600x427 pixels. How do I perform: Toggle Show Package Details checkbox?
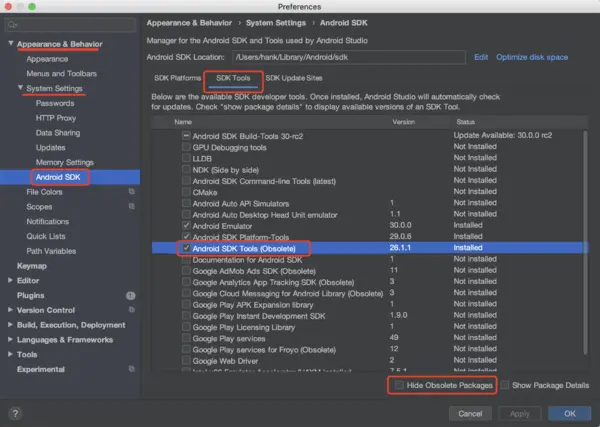pos(505,385)
